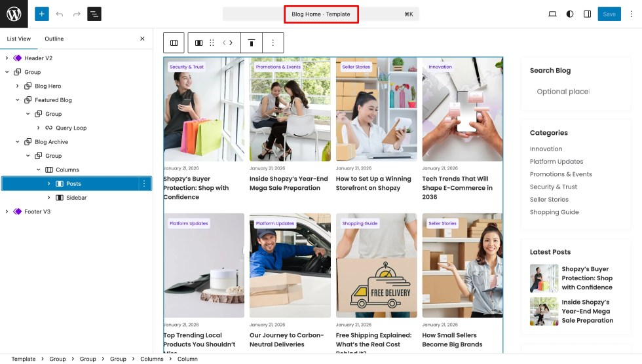Select Featured Blog in the list view
Viewport: 642px width, 364px height.
coord(53,100)
